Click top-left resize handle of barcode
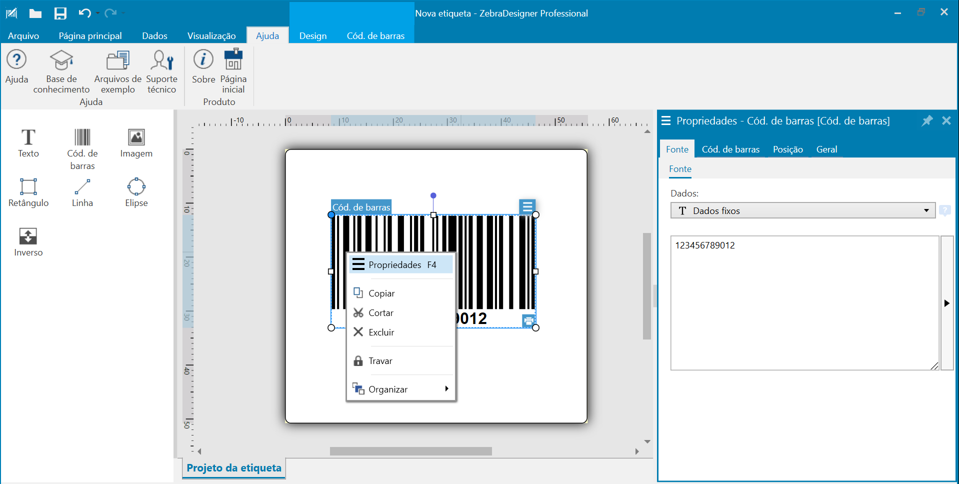This screenshot has width=959, height=484. coord(331,215)
